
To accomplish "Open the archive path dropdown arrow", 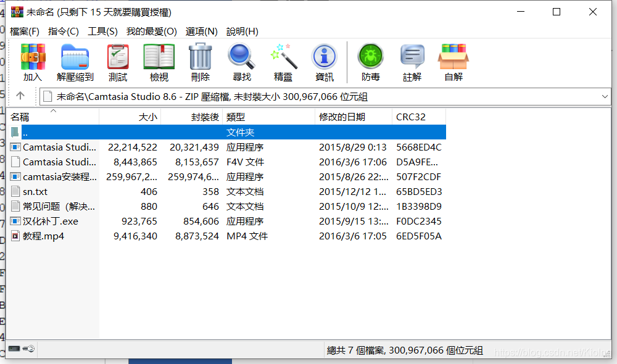I will [603, 96].
